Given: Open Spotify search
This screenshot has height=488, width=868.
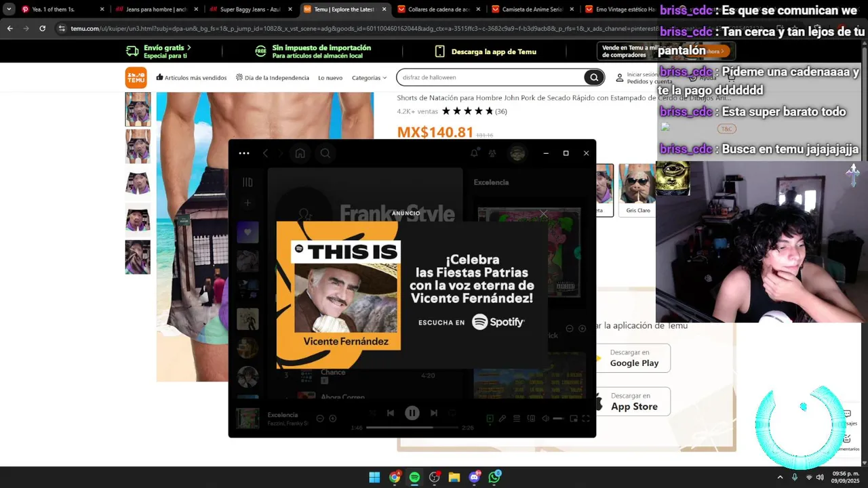Looking at the screenshot, I should (x=325, y=153).
